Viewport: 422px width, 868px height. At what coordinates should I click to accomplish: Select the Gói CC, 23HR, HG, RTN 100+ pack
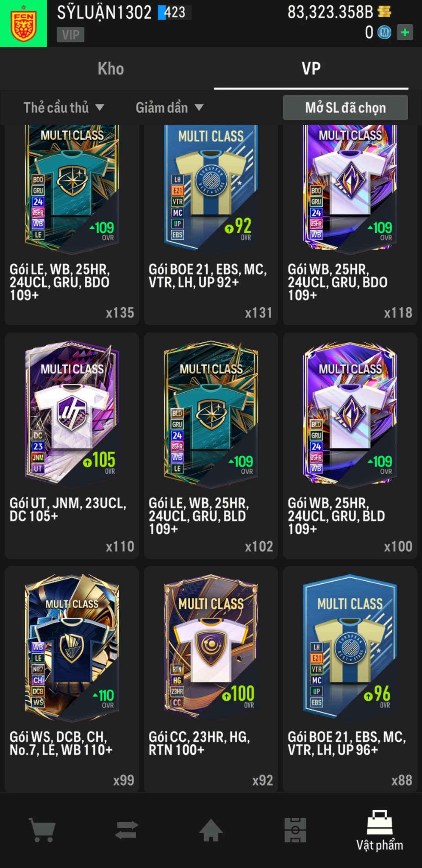coord(211,680)
